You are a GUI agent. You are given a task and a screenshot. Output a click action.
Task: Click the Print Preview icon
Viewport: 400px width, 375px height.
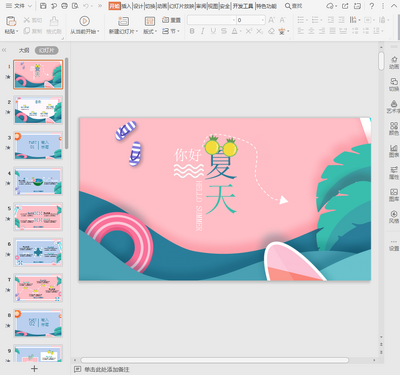pos(75,6)
